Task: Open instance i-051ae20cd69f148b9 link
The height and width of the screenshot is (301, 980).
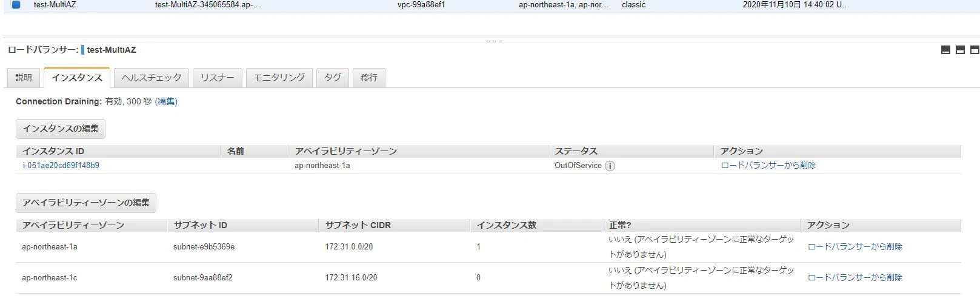Action: 61,165
